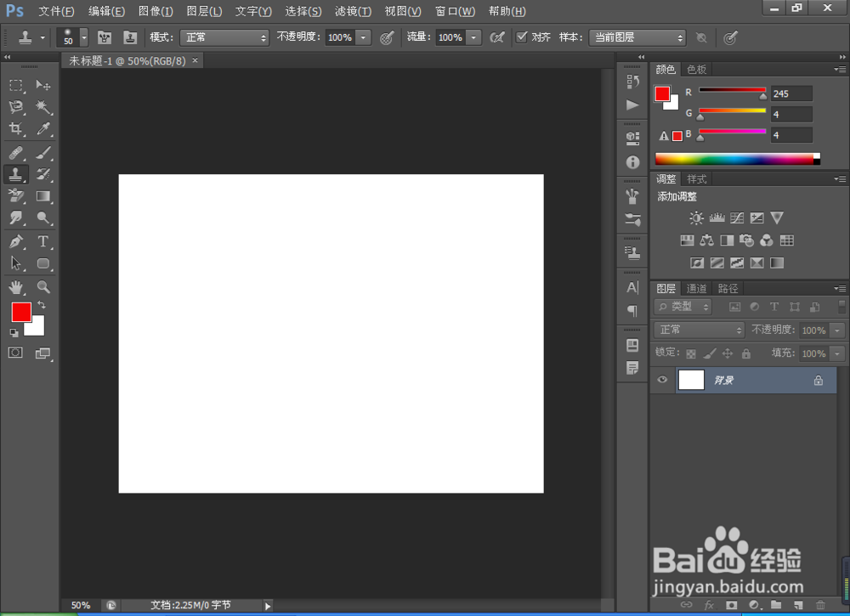Select the Lasso tool
The height and width of the screenshot is (616, 850).
(x=15, y=107)
